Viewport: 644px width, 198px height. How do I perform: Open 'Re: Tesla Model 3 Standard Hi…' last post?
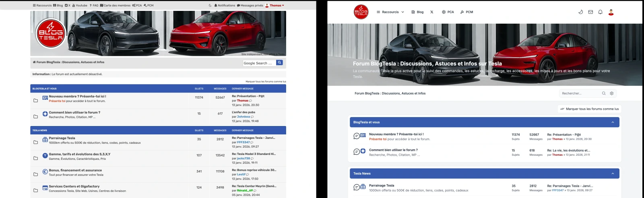[x=254, y=154]
